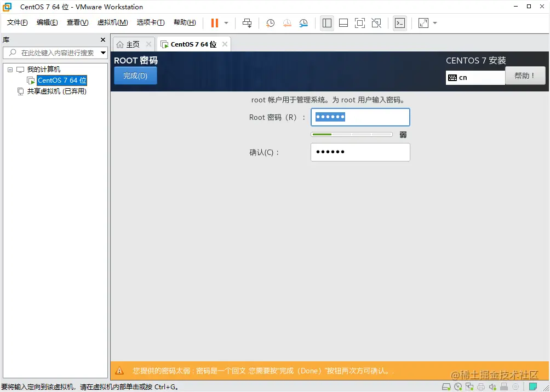
Task: Click the CD/DVD drive status icon
Action: coord(458,387)
